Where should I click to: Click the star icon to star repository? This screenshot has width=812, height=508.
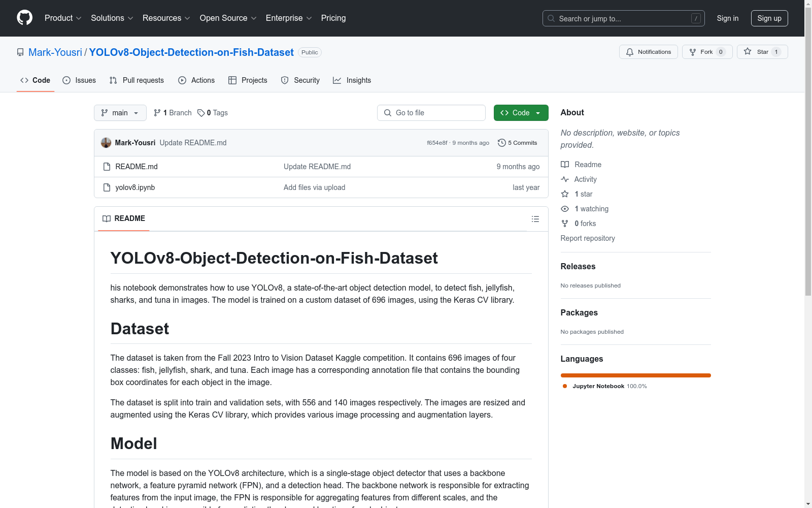748,51
